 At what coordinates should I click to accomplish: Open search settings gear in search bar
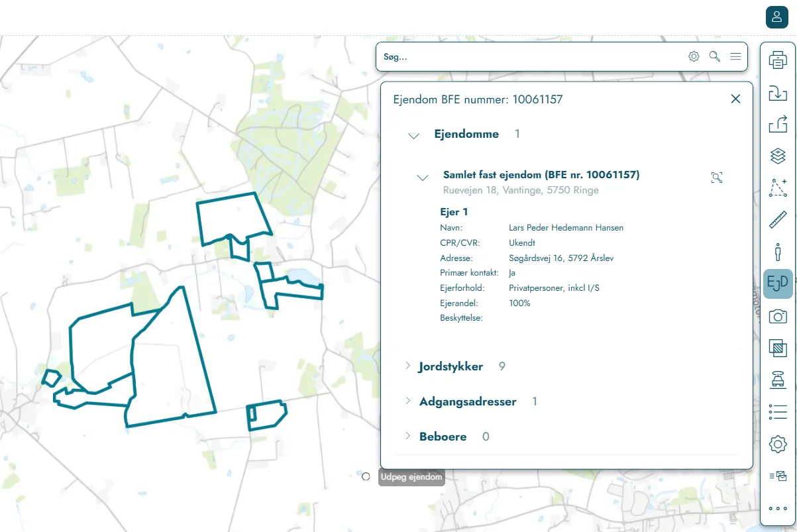[694, 56]
